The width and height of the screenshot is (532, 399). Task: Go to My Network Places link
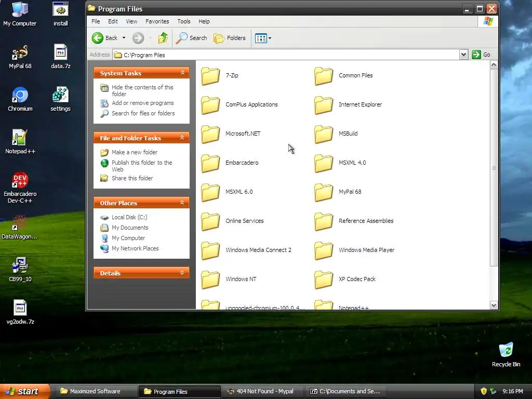135,248
